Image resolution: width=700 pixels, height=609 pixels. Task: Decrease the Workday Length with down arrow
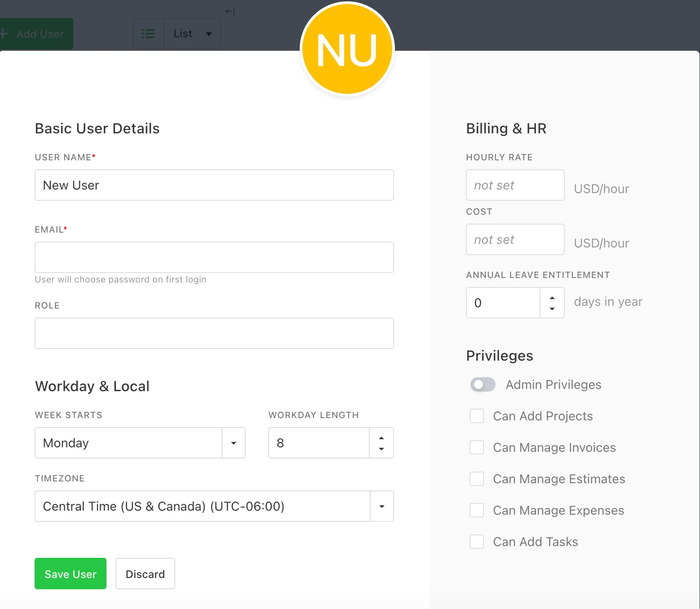(381, 449)
